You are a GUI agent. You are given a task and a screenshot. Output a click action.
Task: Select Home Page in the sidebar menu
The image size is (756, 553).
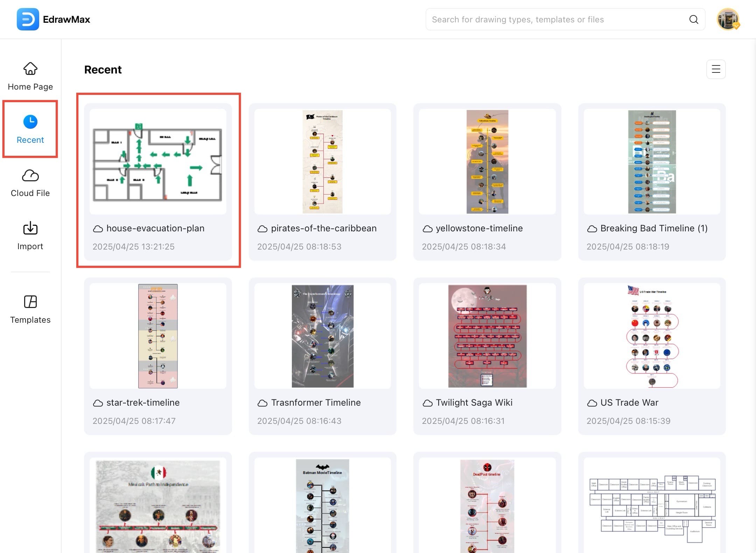coord(30,86)
